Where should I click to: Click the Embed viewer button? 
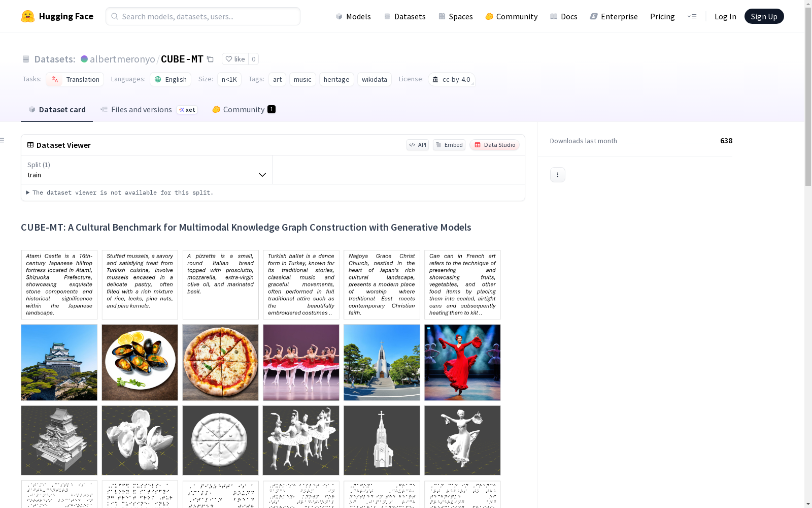tap(449, 145)
